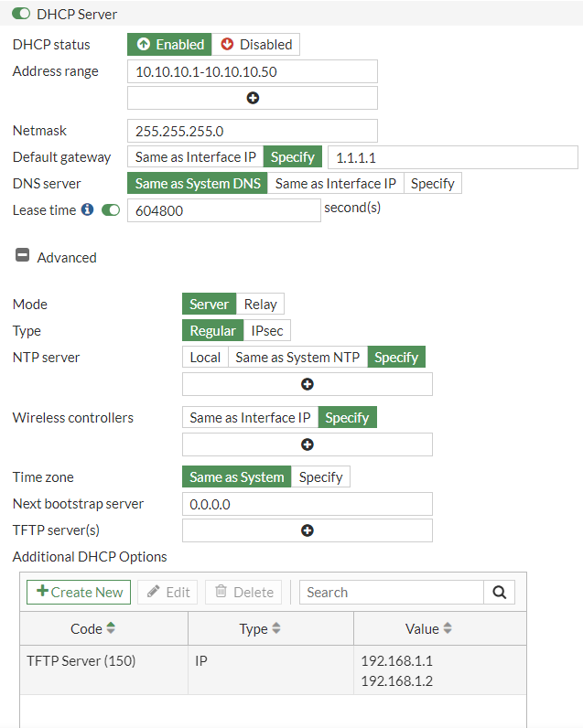Set DNS server to Same as Interface IP
The width and height of the screenshot is (583, 728).
(x=335, y=184)
